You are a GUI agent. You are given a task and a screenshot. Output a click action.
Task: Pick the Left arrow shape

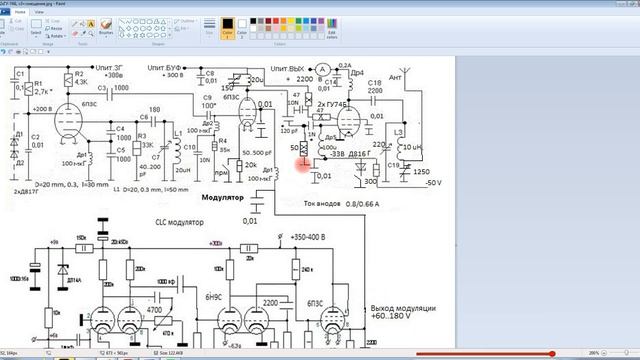pyautogui.click(x=156, y=29)
